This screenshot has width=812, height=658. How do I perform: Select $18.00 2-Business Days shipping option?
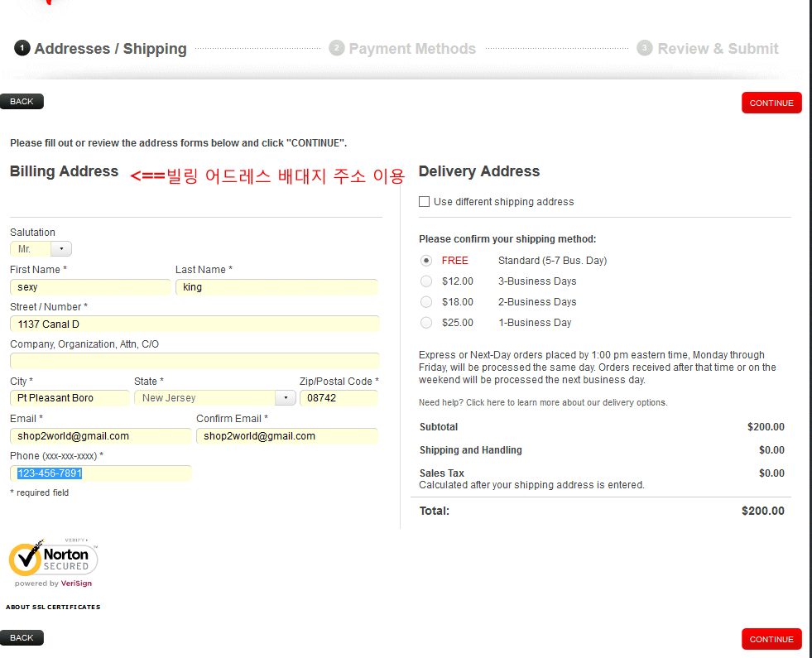click(x=426, y=302)
